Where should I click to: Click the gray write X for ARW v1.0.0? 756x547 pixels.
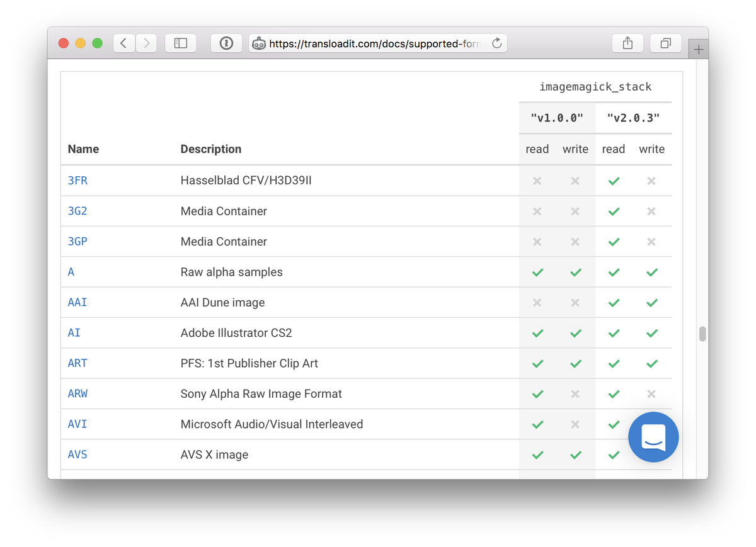(575, 393)
